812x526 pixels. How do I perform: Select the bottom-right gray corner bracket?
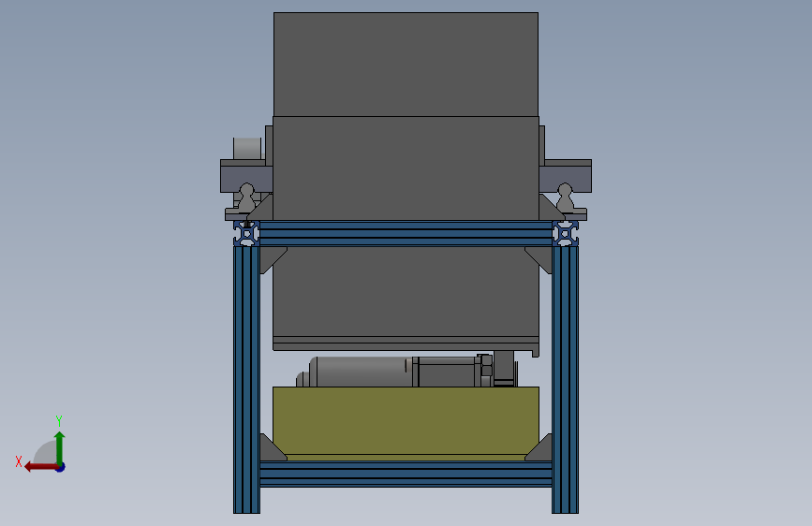pyautogui.click(x=541, y=450)
